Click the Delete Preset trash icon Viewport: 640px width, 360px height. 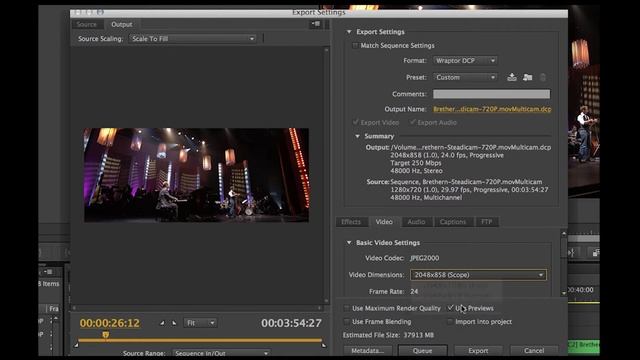tap(543, 77)
